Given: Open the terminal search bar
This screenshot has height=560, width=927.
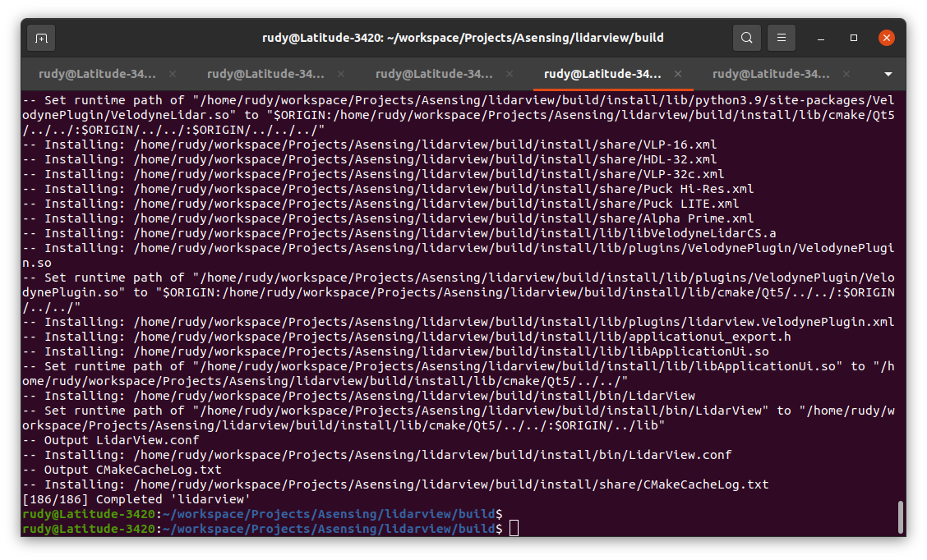Looking at the screenshot, I should tap(746, 37).
